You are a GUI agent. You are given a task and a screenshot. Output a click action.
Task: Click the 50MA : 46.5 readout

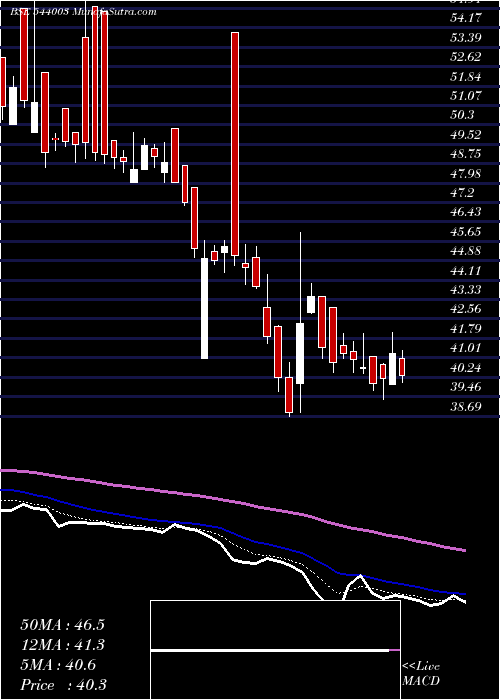click(62, 625)
